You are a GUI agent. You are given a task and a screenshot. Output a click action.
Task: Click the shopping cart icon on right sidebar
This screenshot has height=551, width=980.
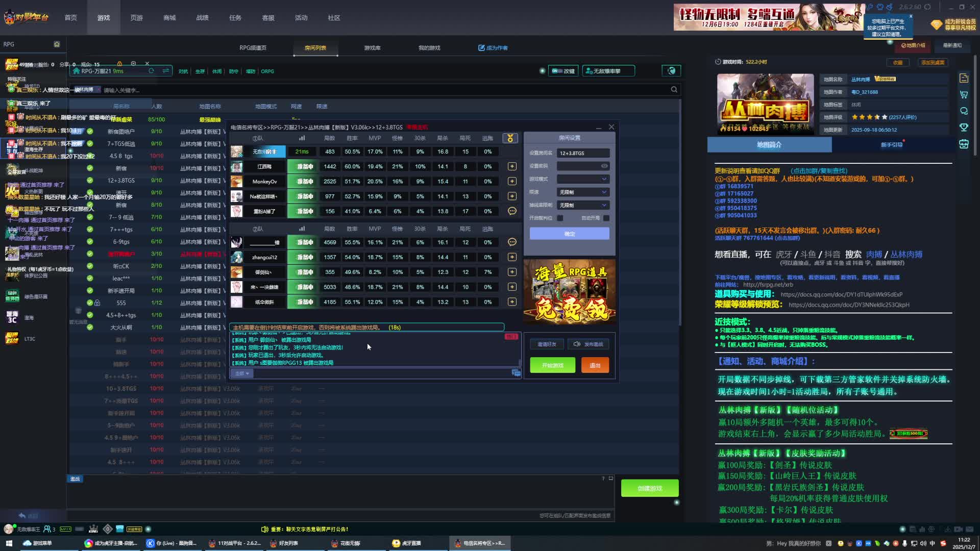(x=964, y=95)
